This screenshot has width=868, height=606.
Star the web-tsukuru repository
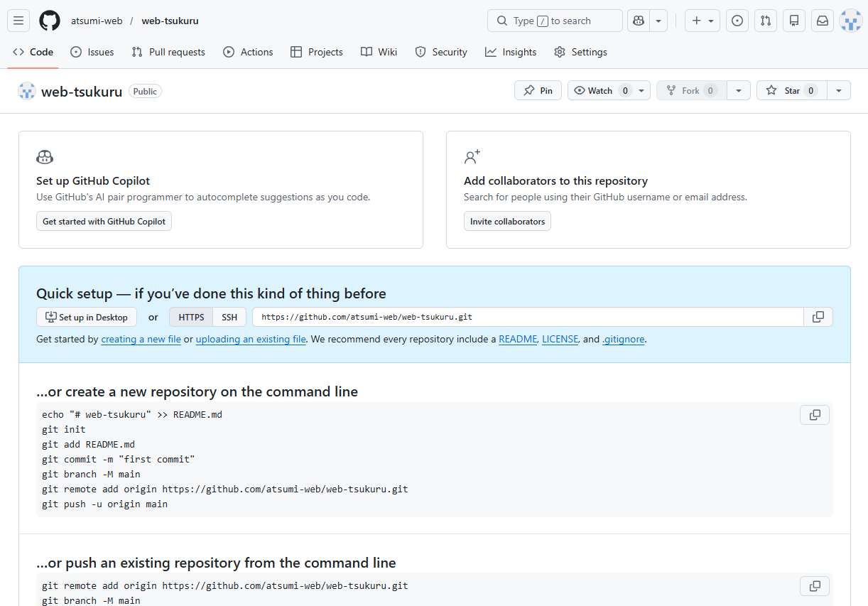(x=791, y=90)
